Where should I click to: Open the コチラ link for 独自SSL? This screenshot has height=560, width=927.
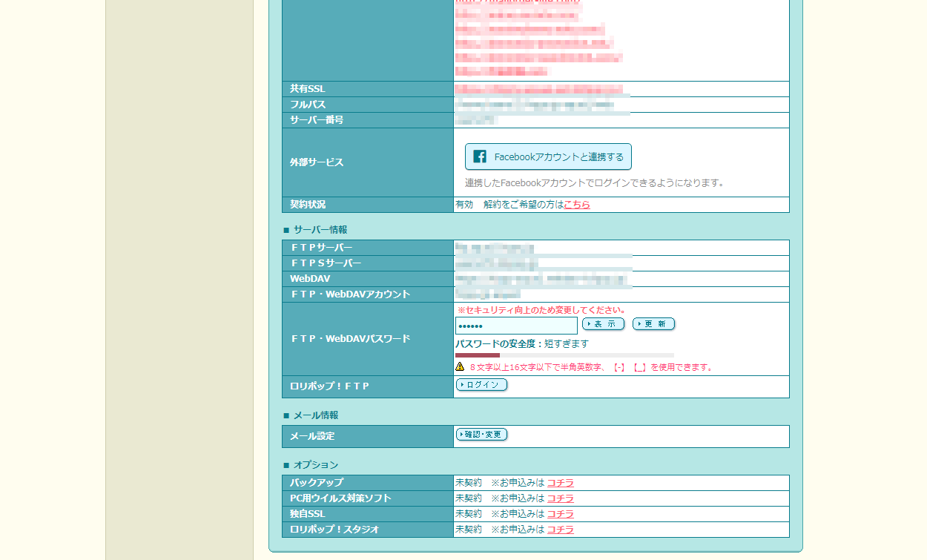560,514
